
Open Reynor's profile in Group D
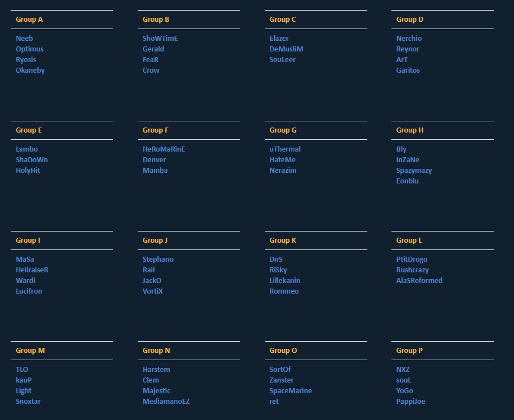408,49
